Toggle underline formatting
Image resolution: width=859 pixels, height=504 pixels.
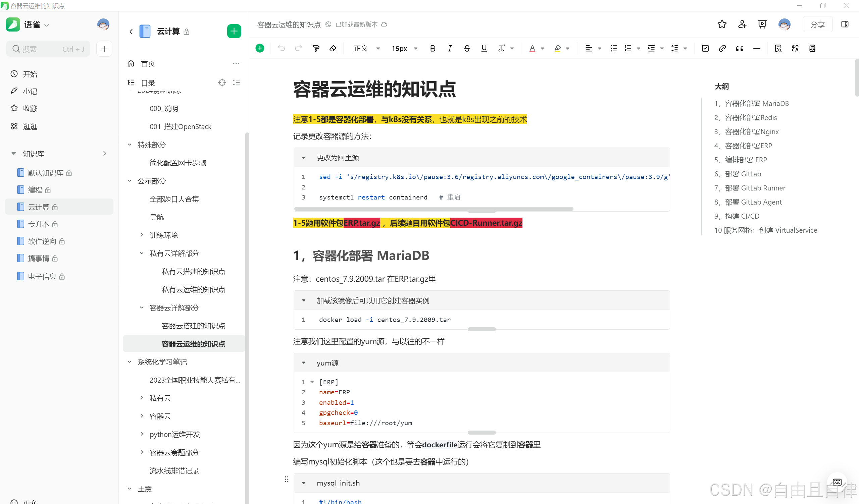pos(484,48)
